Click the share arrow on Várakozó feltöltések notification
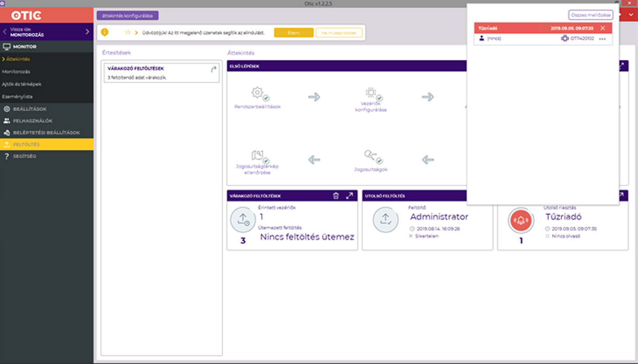Viewport: 638px width, 364px height. coord(214,69)
